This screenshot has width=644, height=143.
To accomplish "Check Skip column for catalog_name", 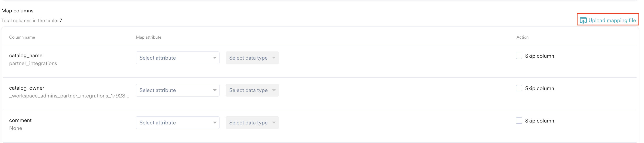I will 519,56.
